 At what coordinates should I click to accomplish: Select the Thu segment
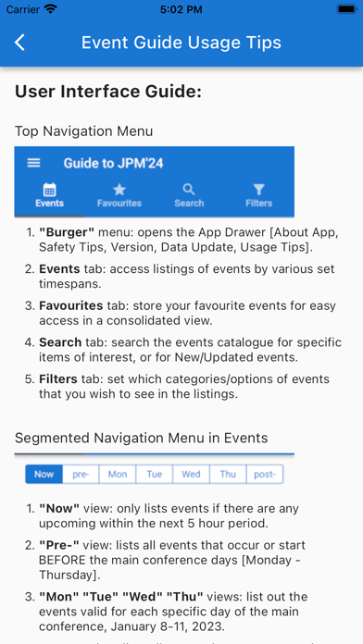pyautogui.click(x=228, y=475)
